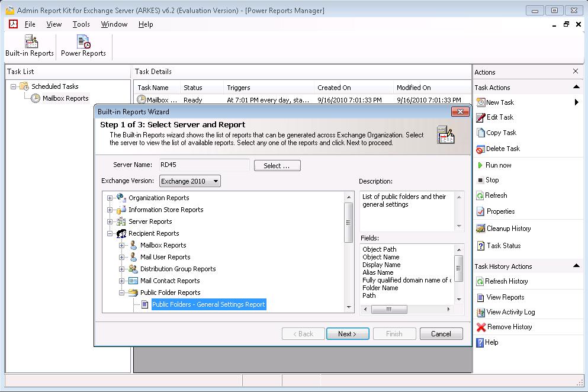Expand the Mailbox Reports wizard node
Viewport: 588px width, 392px height.
(x=122, y=245)
